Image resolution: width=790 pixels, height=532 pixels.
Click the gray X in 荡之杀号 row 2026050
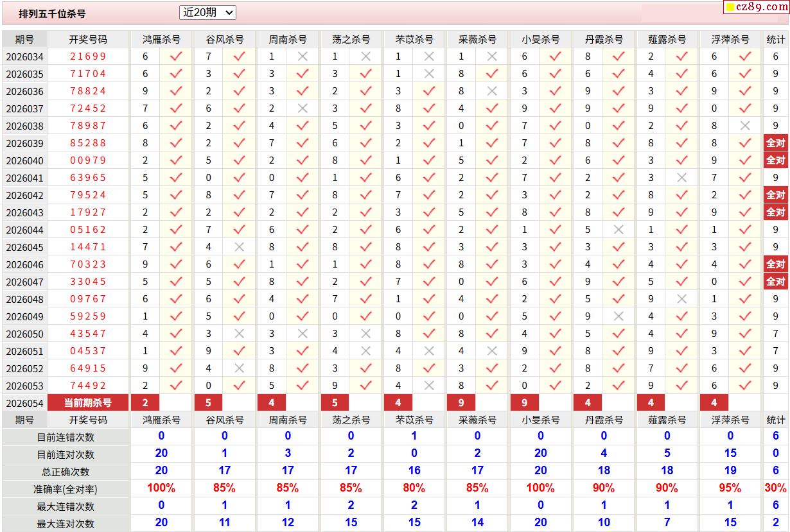click(x=365, y=334)
